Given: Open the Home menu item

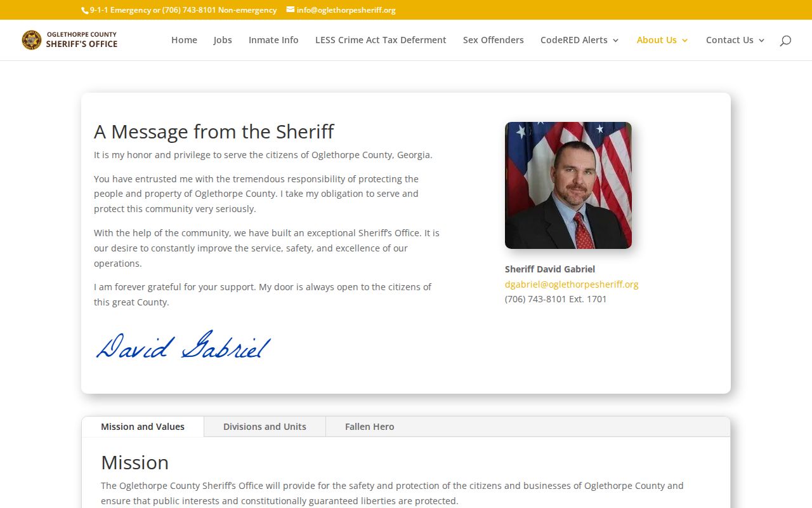Looking at the screenshot, I should click(x=184, y=40).
